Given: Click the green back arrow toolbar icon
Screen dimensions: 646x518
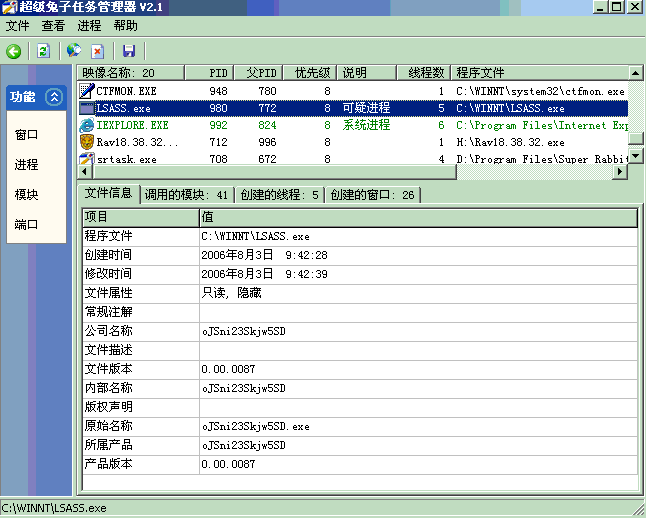Looking at the screenshot, I should click(x=14, y=51).
